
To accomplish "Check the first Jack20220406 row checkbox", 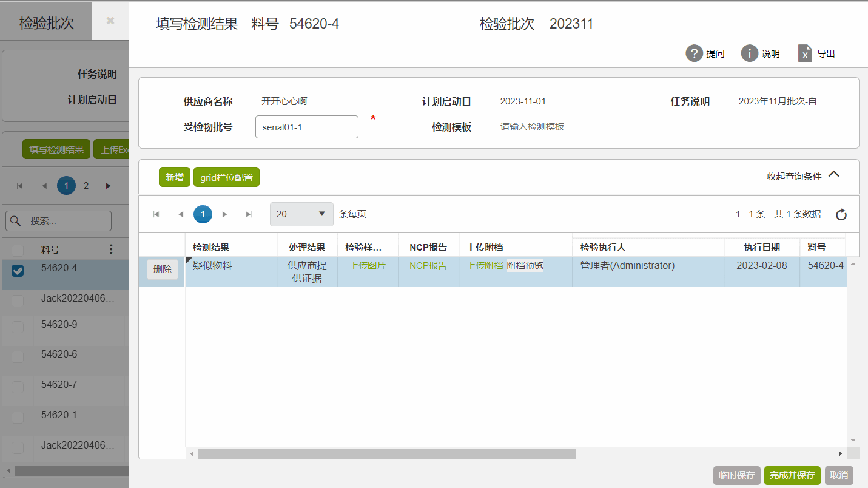I will tap(18, 300).
